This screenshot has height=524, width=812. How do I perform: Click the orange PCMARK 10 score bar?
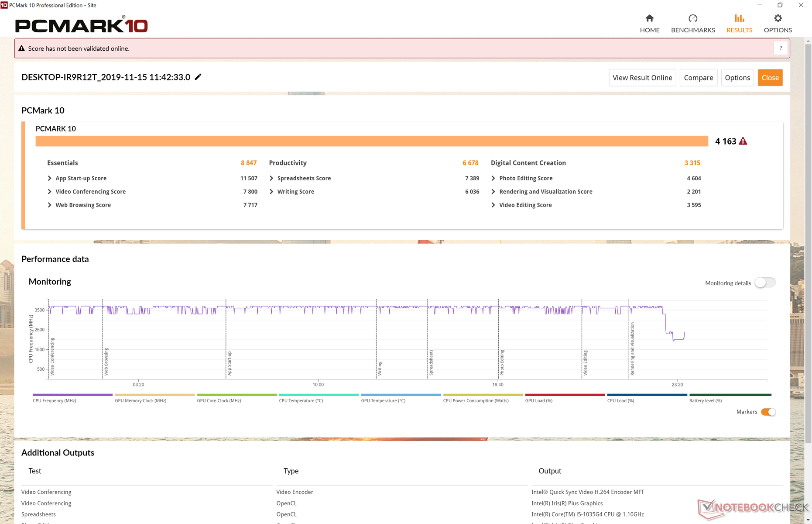[x=372, y=141]
